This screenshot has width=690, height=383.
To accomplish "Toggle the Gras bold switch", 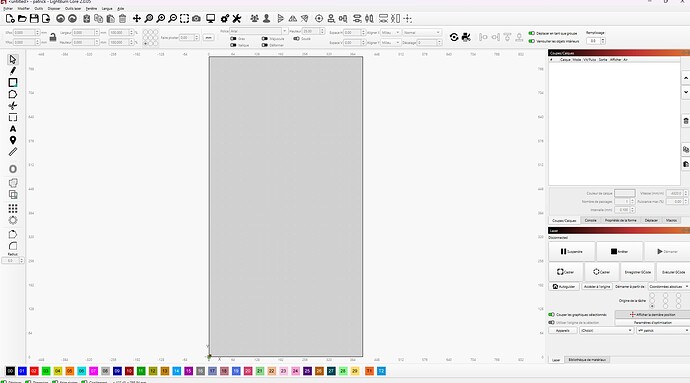I will (x=233, y=39).
